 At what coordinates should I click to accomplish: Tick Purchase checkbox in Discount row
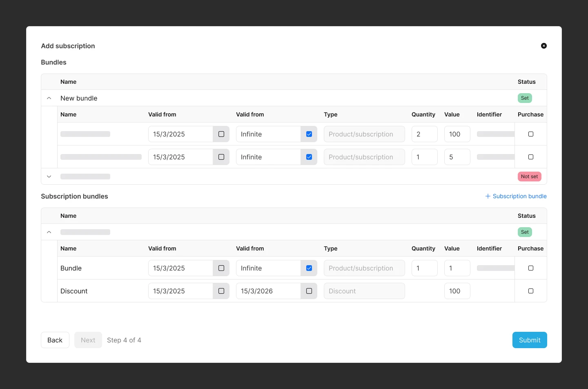pos(530,291)
